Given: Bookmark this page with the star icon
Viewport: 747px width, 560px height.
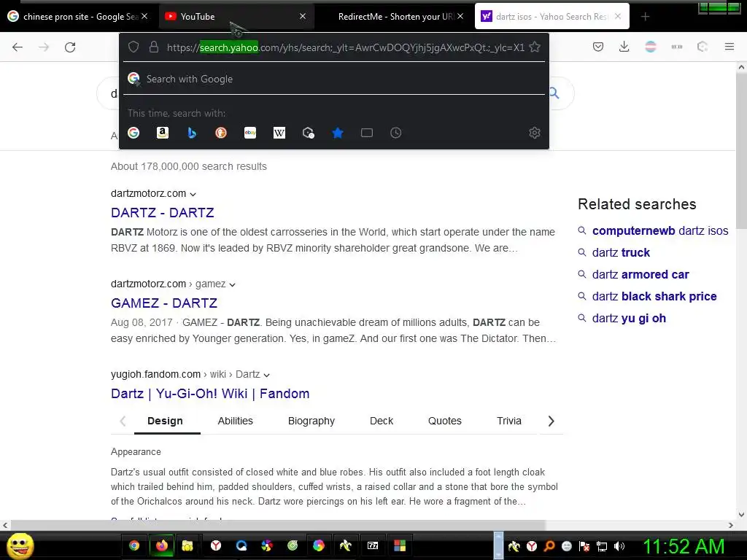Looking at the screenshot, I should tap(535, 47).
